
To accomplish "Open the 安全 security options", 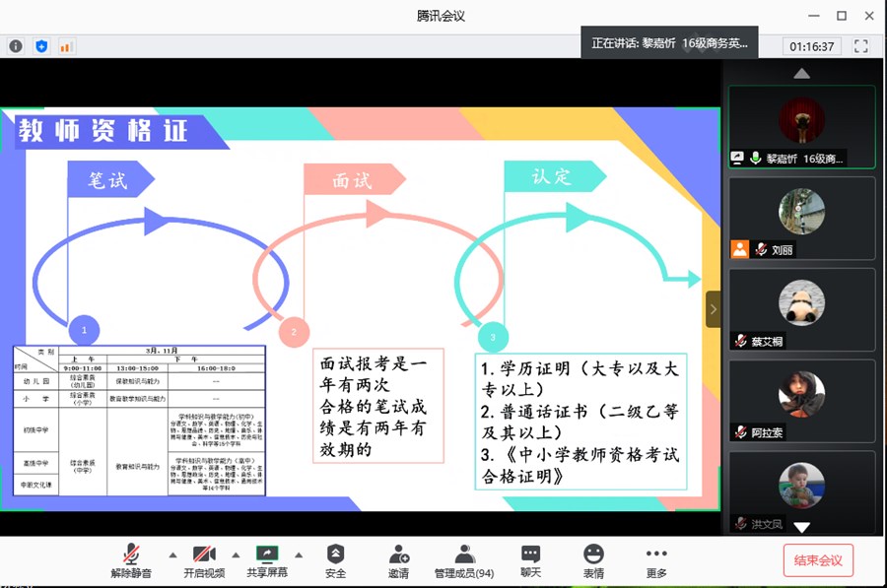I will click(336, 560).
